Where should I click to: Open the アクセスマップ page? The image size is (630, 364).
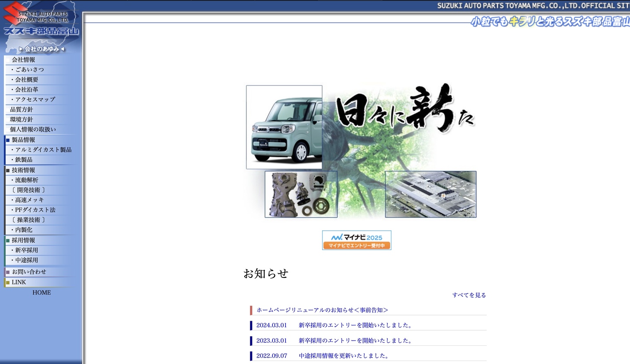pos(35,100)
